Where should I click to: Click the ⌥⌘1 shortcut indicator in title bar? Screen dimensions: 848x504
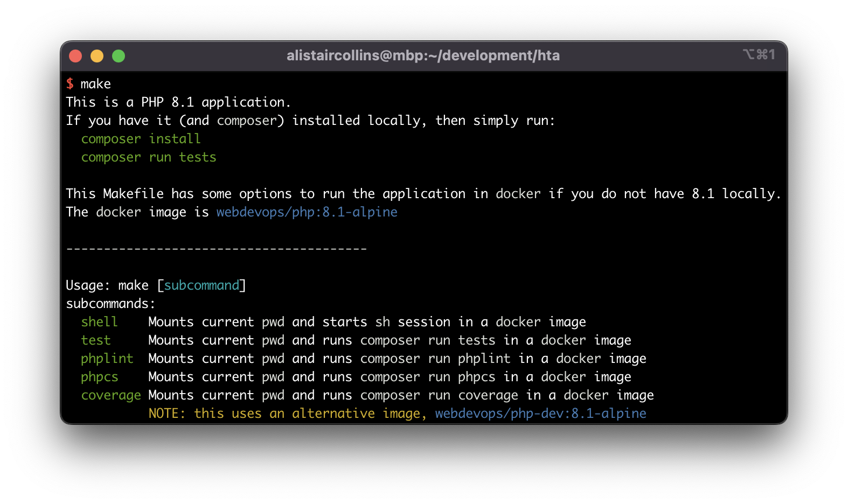pyautogui.click(x=759, y=54)
